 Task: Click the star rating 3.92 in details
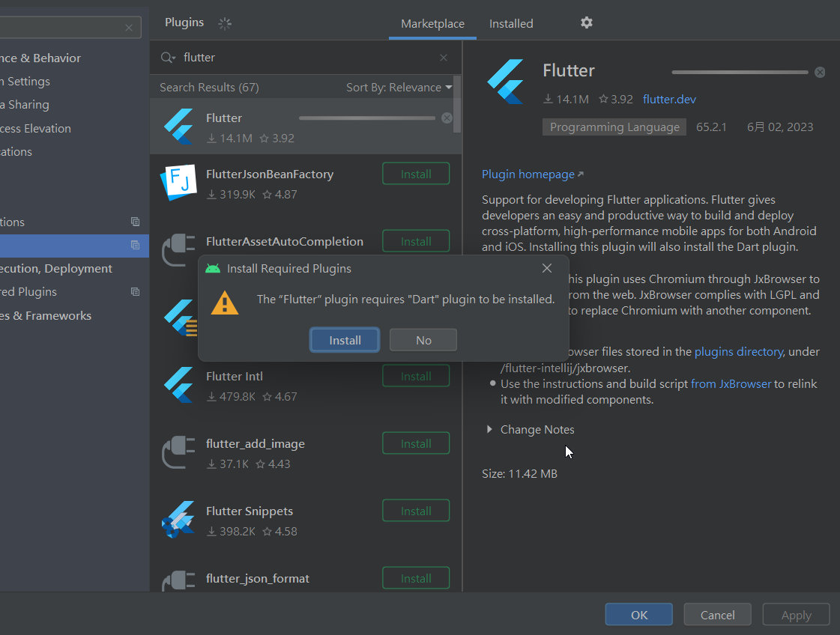tap(616, 99)
